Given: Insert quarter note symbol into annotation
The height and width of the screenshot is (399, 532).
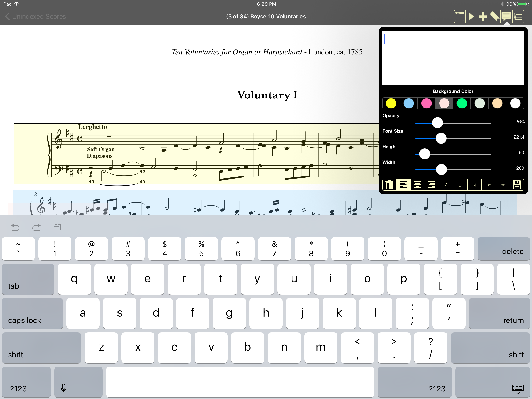Looking at the screenshot, I should coord(460,185).
